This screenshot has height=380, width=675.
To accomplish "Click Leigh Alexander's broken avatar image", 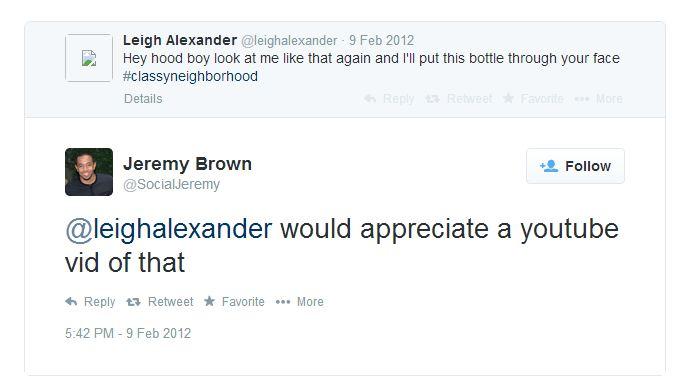I will tap(89, 58).
